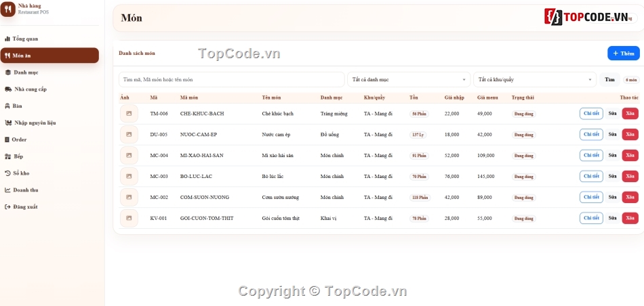Screen dimensions: 644x306
Task: Click Sửa for Nước cam ép
Action: [x=612, y=135]
